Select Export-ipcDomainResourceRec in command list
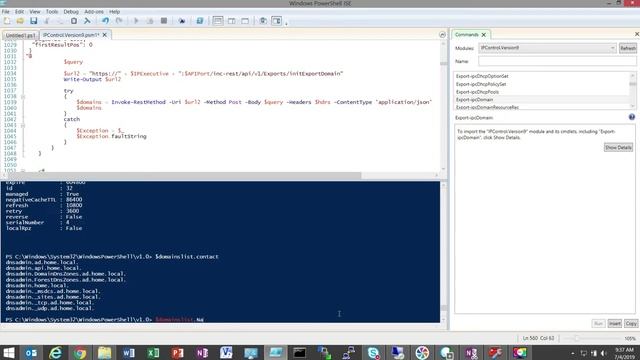Viewport: 640px width, 360px height. tap(487, 107)
